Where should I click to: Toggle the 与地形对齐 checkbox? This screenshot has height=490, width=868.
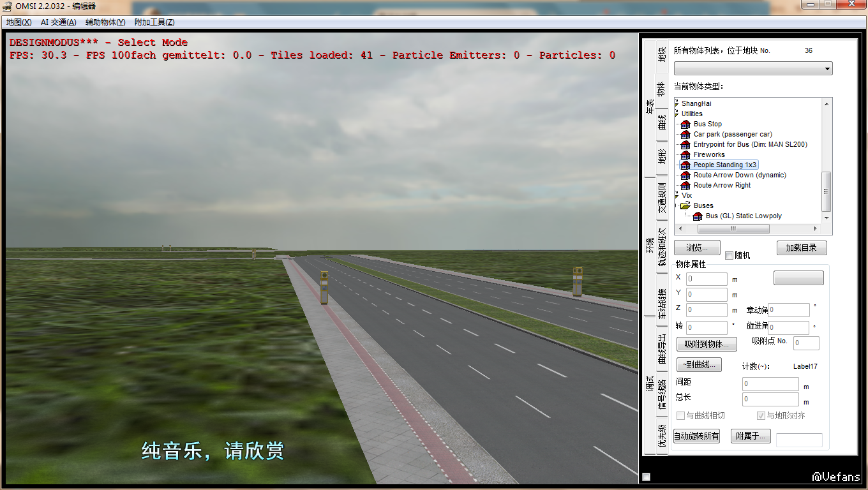click(x=761, y=416)
